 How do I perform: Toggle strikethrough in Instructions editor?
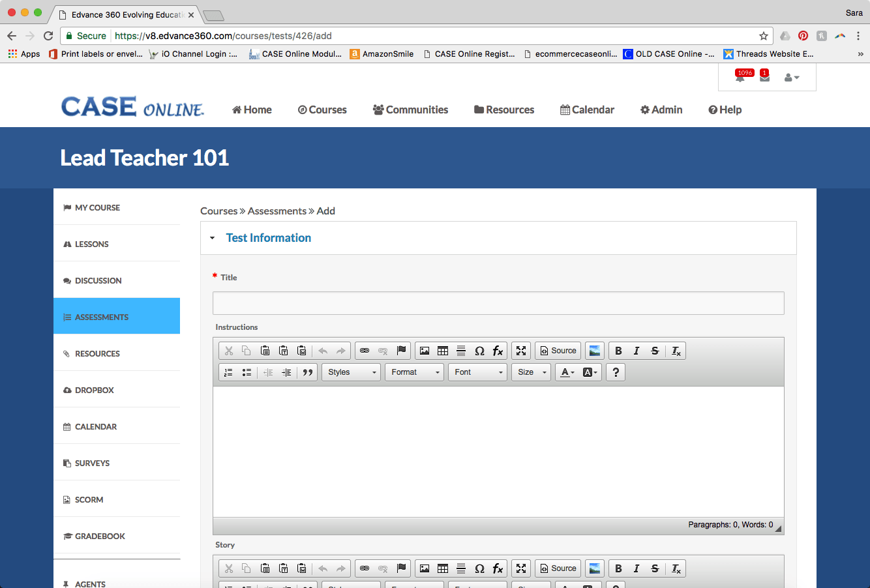point(655,351)
